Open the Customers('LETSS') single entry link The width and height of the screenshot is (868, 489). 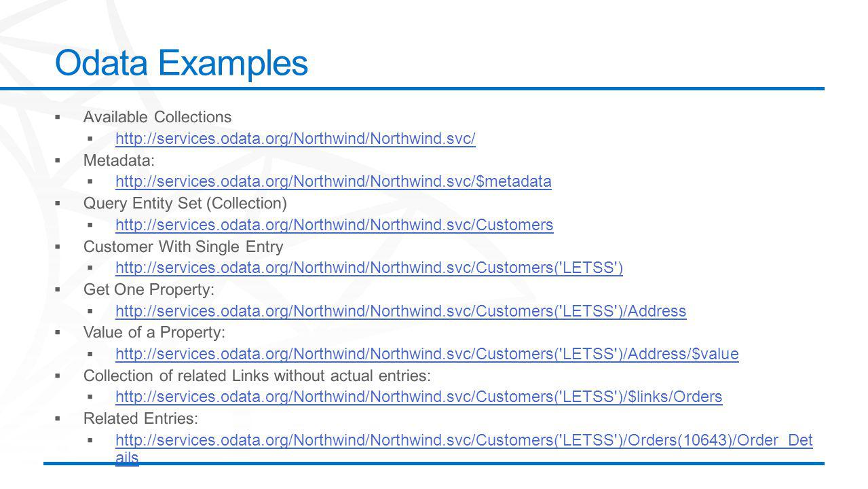(x=369, y=268)
